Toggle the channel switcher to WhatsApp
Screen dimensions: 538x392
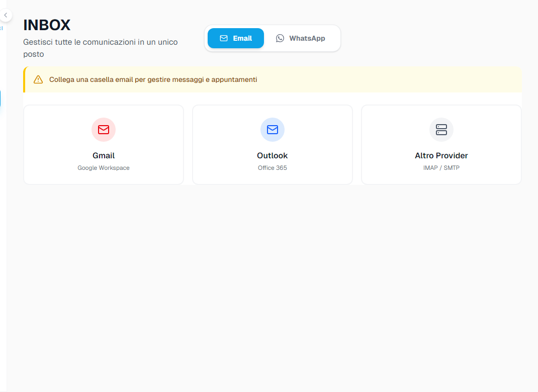[x=300, y=38]
